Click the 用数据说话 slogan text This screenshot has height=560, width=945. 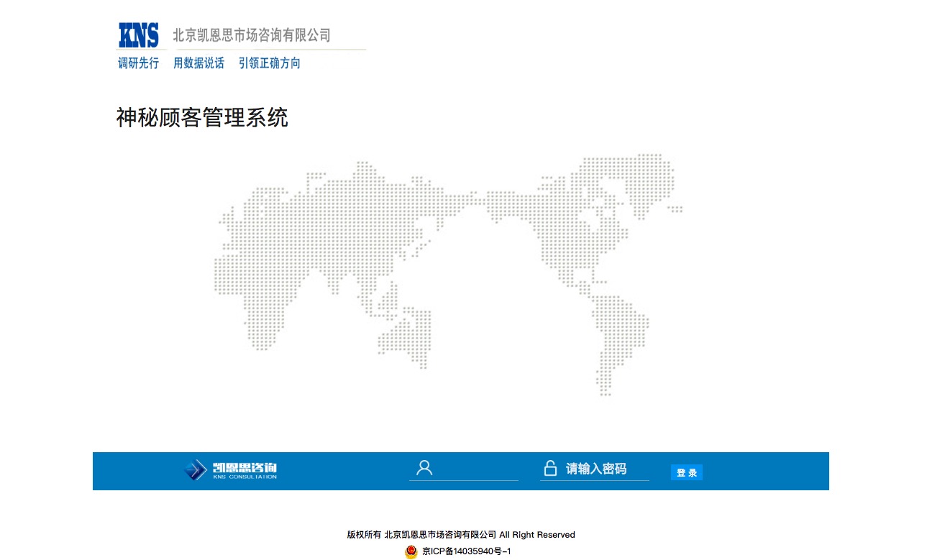[198, 63]
